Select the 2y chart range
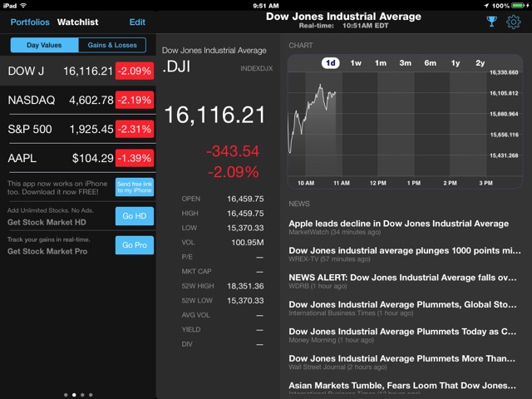Viewport: 532px width, 399px height. coord(480,63)
